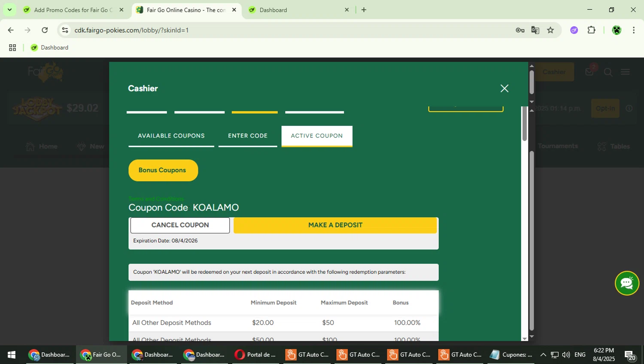Open the Opera Portal taskbar item

255,355
